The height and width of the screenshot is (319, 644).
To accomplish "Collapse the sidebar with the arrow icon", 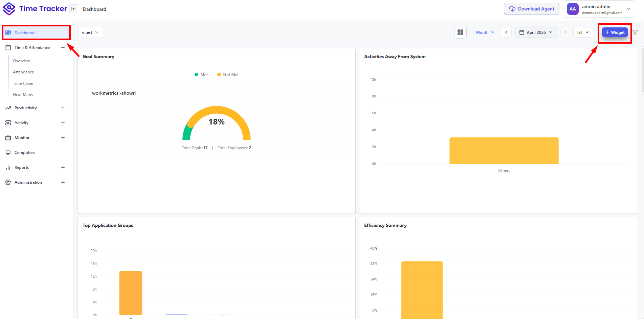I will pos(74,9).
